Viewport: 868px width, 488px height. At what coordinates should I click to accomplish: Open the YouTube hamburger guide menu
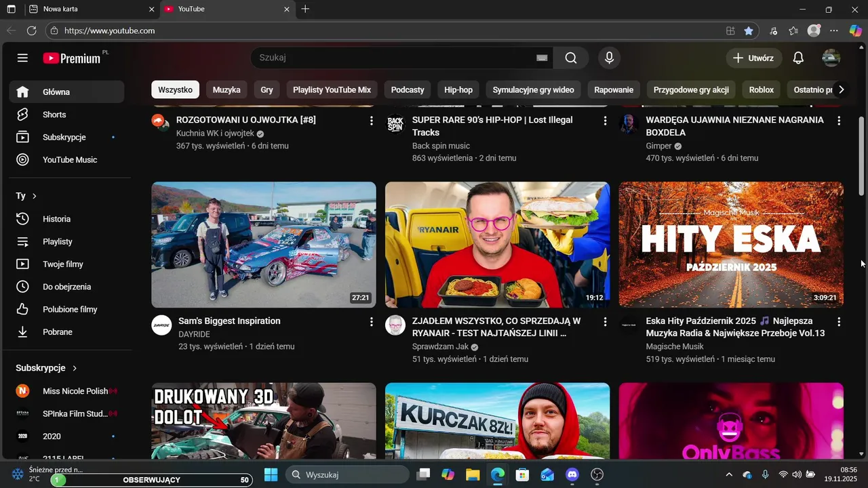tap(22, 58)
